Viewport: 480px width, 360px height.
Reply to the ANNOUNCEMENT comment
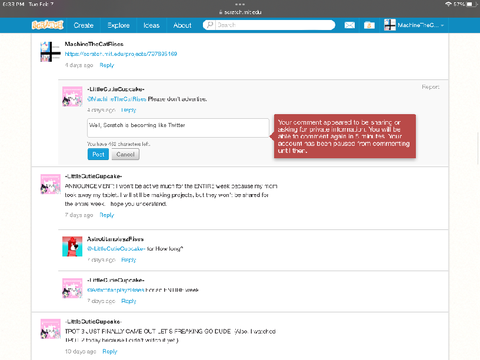107,215
